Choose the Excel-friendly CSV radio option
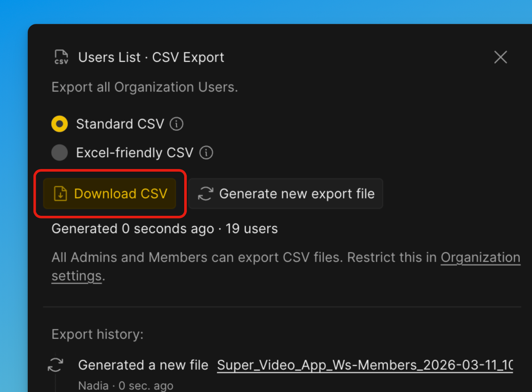The image size is (532, 392). tap(59, 153)
